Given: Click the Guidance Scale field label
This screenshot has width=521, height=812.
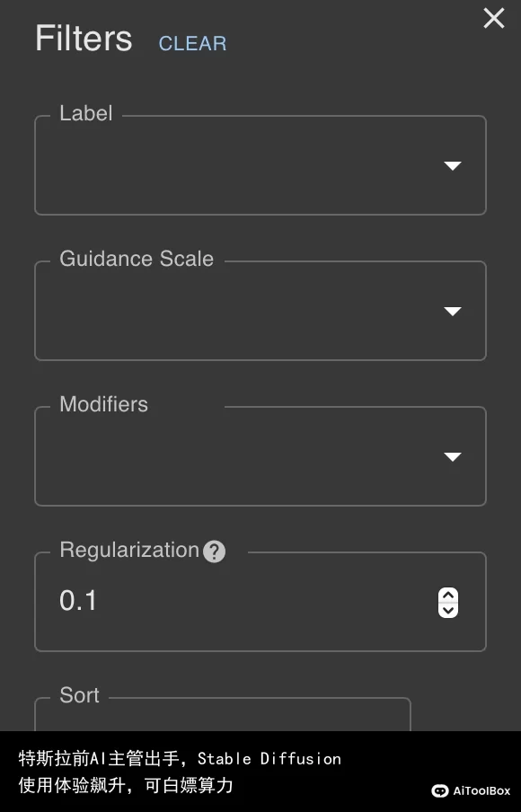Looking at the screenshot, I should coord(137,259).
